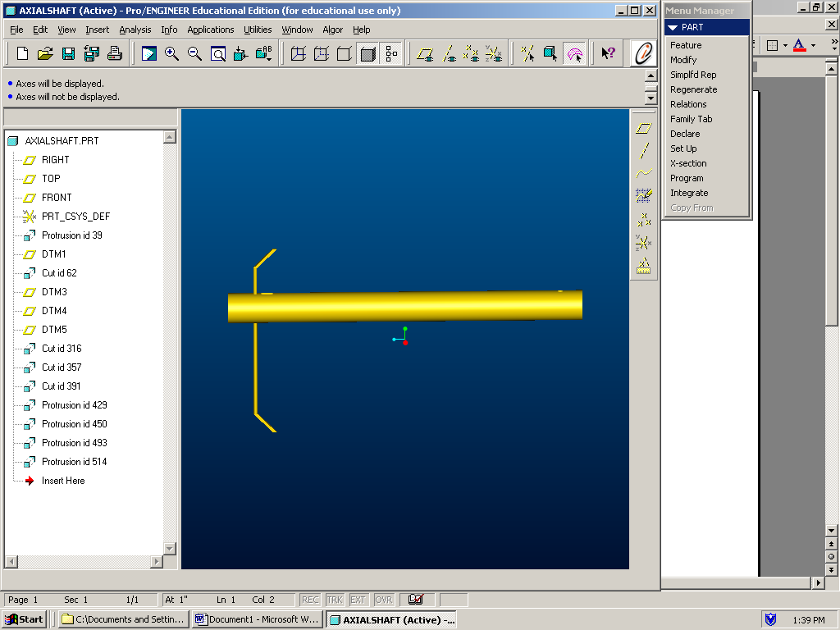
Task: Toggle datum planes visibility in top toolbar
Action: [x=426, y=53]
